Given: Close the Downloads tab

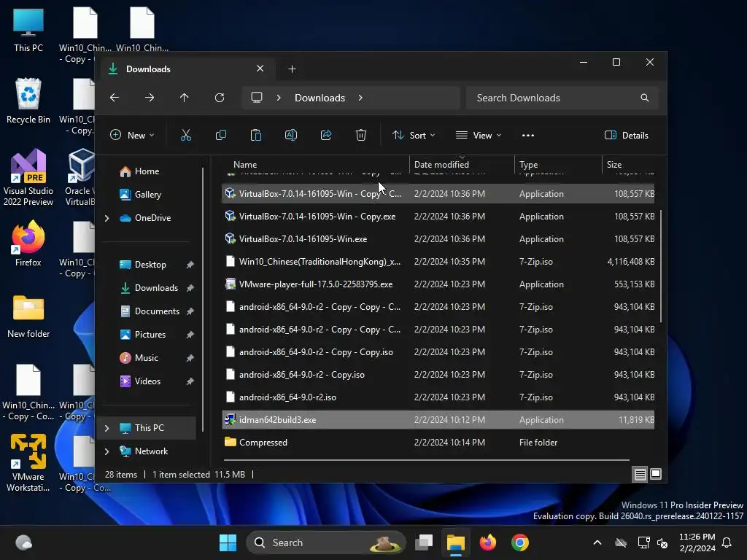Looking at the screenshot, I should pos(260,69).
